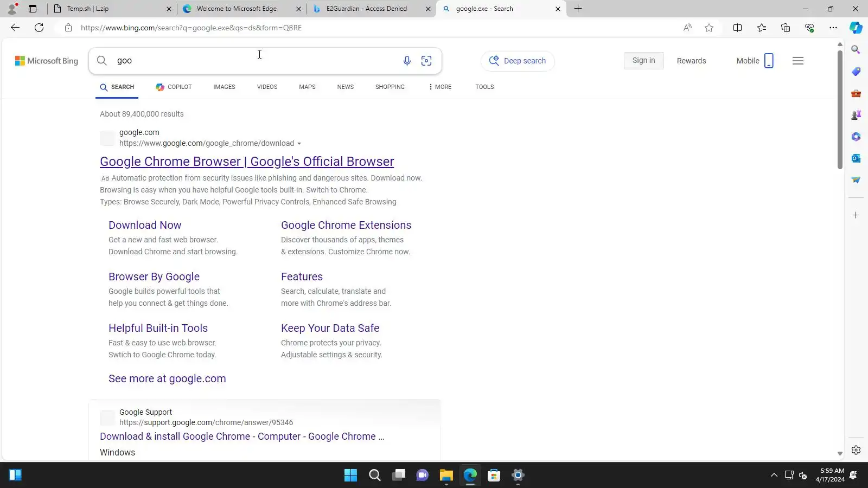Click the magnifier icon in Bing search box
868x488 pixels.
(x=102, y=61)
